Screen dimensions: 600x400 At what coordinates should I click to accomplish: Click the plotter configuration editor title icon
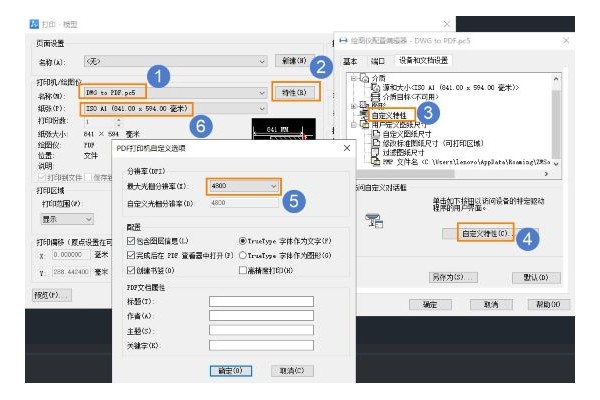(343, 41)
